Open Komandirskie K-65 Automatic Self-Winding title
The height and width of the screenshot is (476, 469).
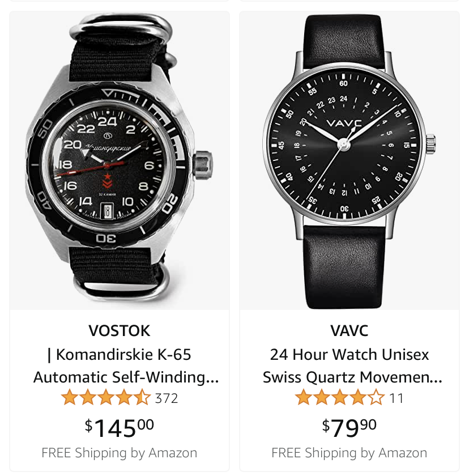point(126,366)
